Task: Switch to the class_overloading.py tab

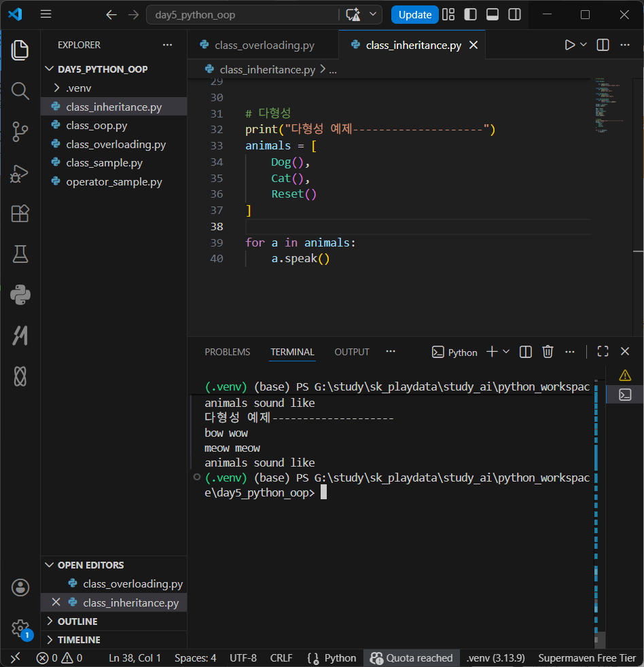Action: point(264,45)
